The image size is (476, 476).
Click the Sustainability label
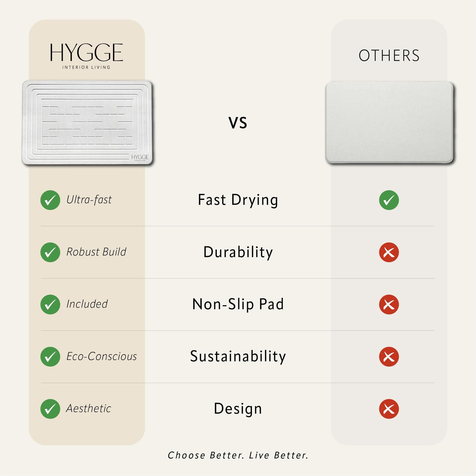(238, 357)
